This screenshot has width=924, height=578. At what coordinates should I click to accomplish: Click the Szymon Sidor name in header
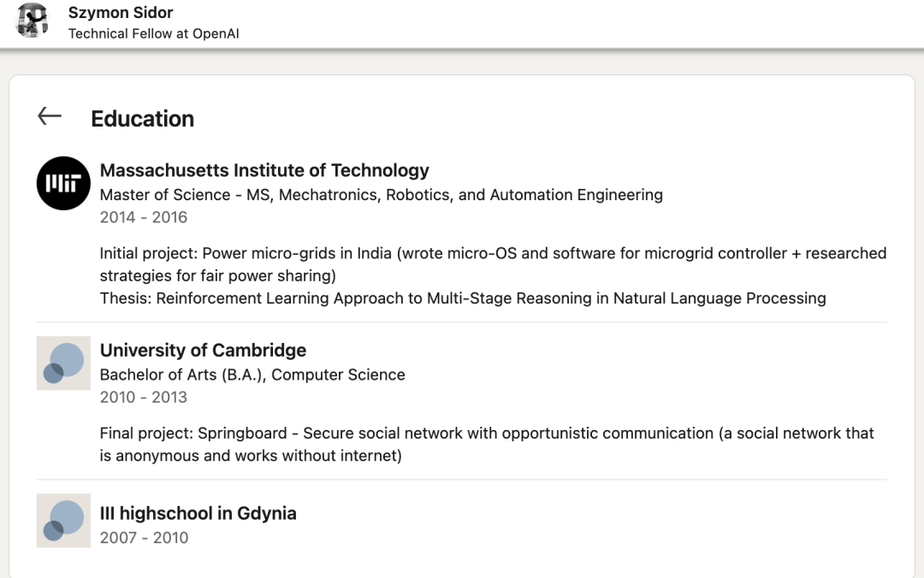121,13
